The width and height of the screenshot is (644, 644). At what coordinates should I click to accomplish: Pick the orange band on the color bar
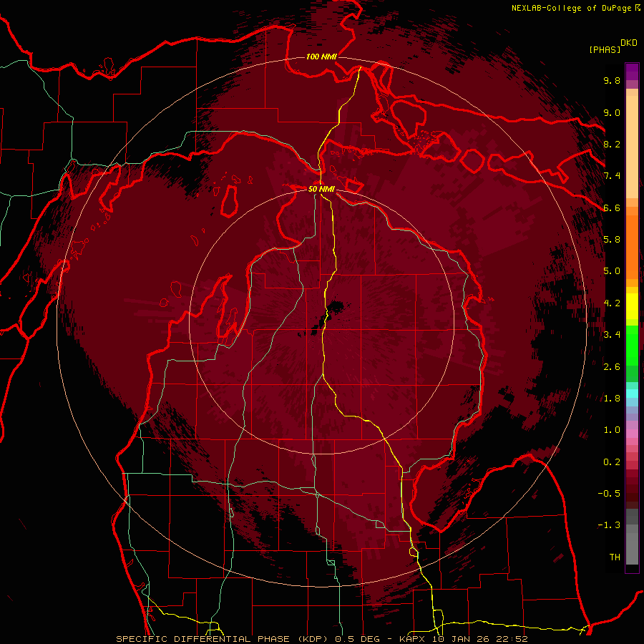tap(632, 246)
